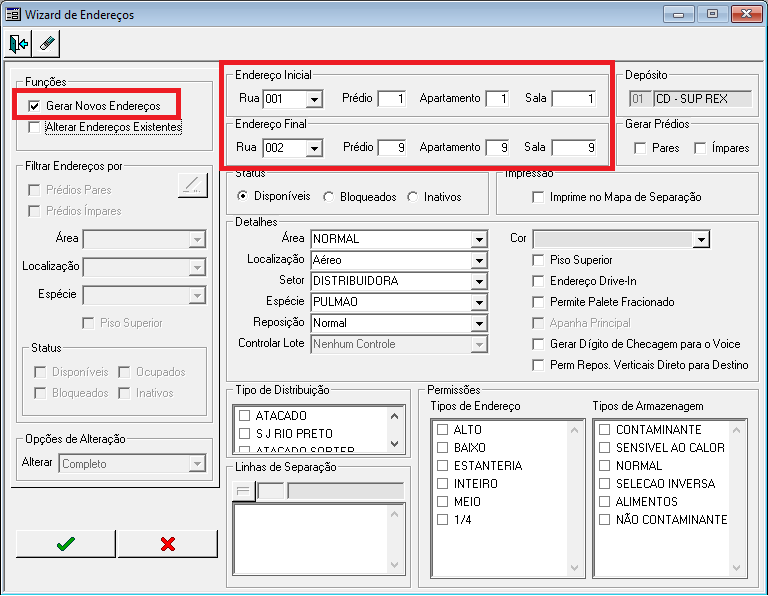
Task: Check ALTO in Tipos de Endereço
Action: (442, 429)
